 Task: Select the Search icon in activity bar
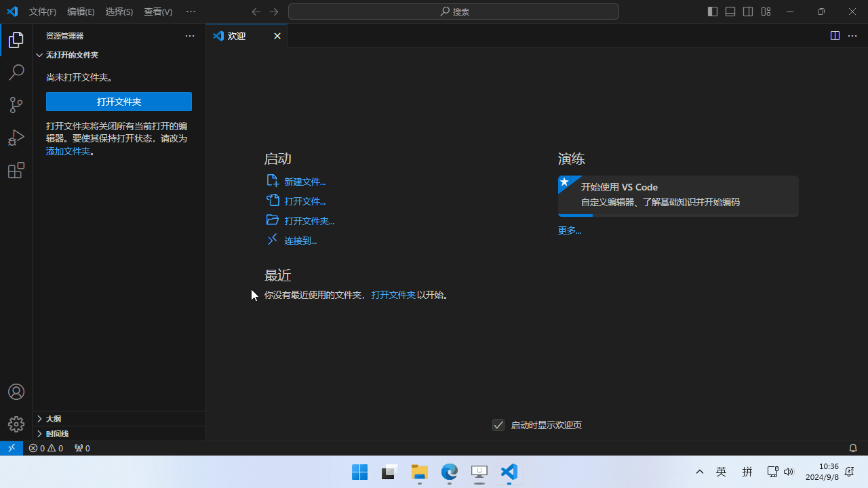click(x=16, y=73)
